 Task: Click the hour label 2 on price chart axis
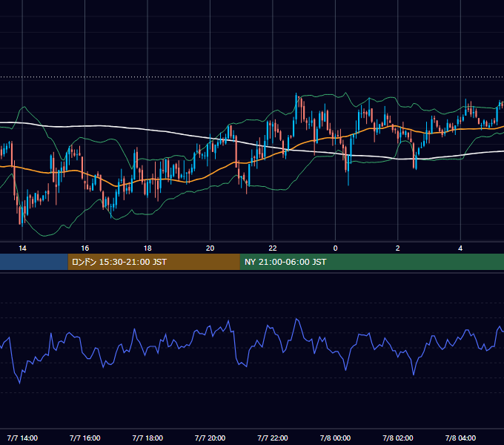[x=397, y=248]
